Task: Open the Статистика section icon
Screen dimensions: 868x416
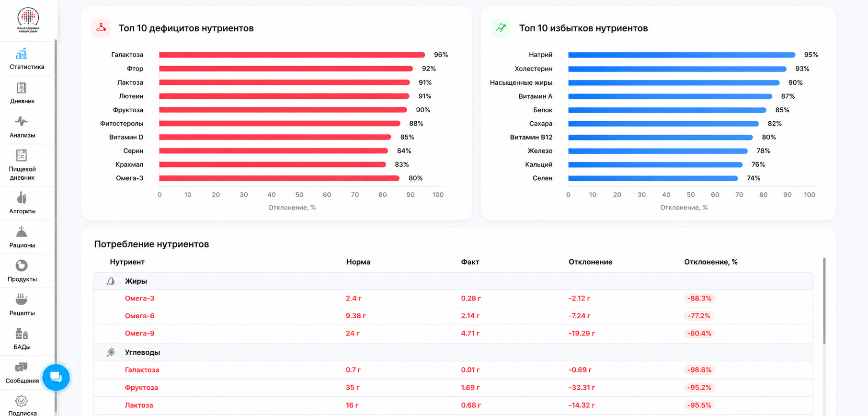Action: pos(22,54)
